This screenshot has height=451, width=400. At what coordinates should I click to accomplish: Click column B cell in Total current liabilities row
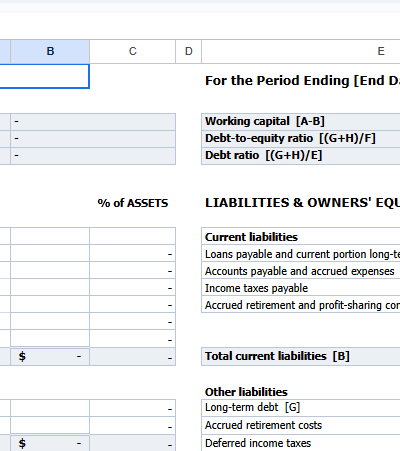[x=50, y=357]
